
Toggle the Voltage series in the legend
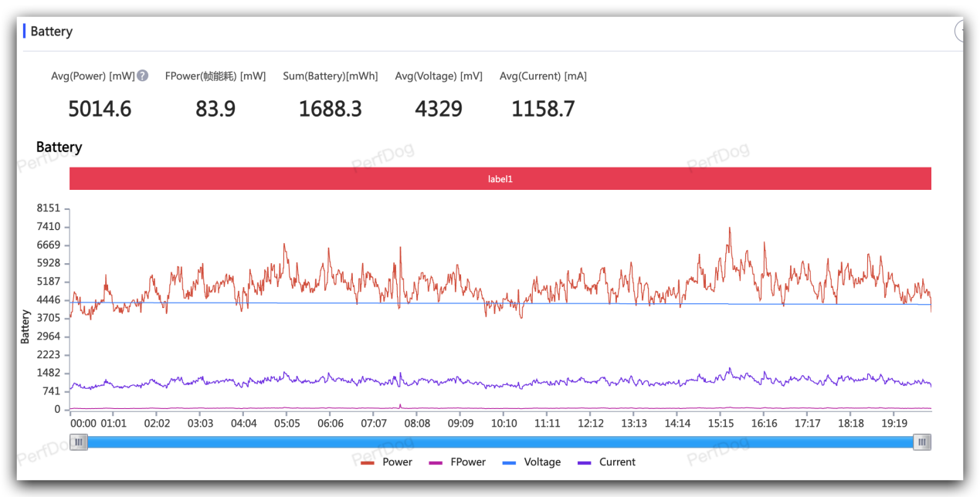(x=532, y=462)
